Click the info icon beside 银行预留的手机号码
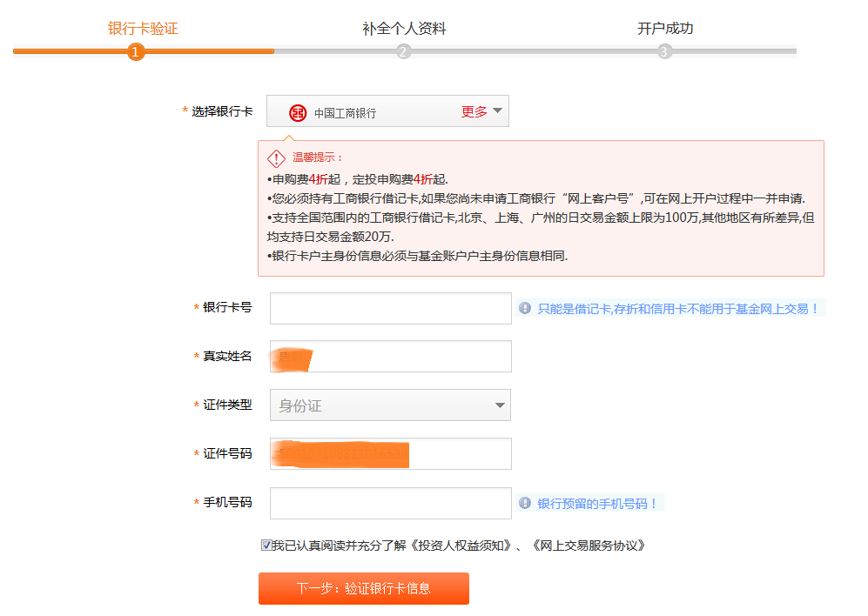Viewport: 868px width, 616px height. (525, 503)
